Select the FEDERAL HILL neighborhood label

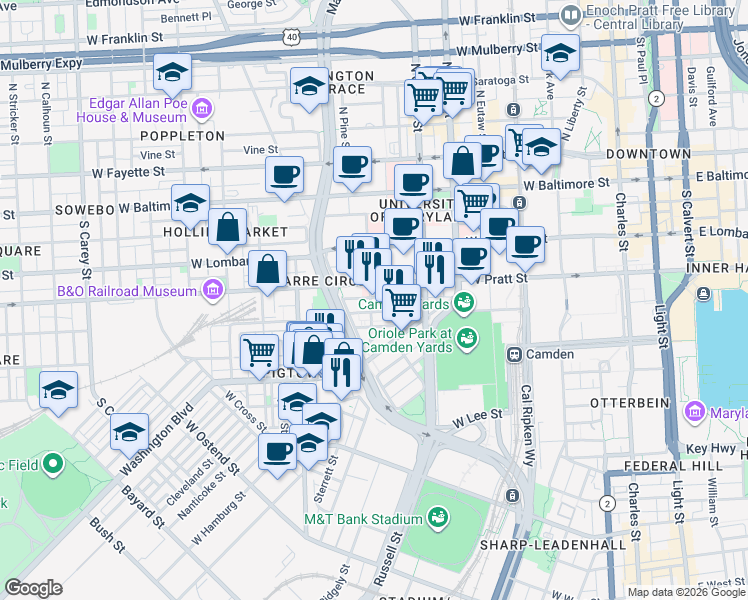click(674, 466)
